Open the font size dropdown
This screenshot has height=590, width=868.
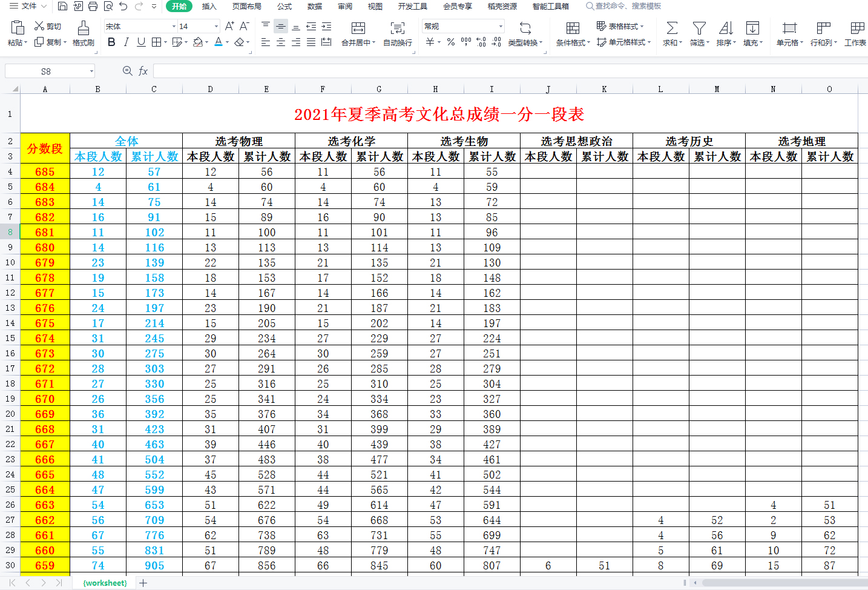click(216, 26)
